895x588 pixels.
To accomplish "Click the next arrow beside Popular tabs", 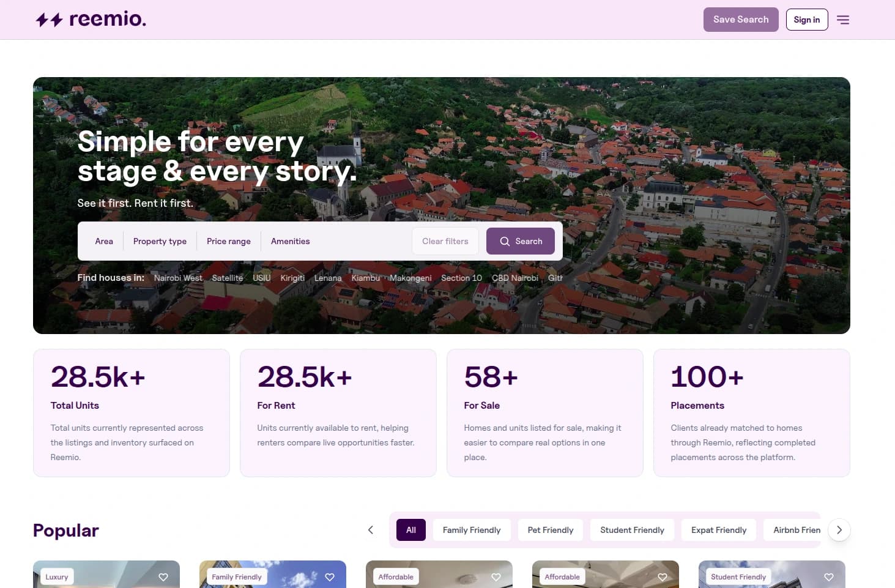I will click(x=839, y=530).
